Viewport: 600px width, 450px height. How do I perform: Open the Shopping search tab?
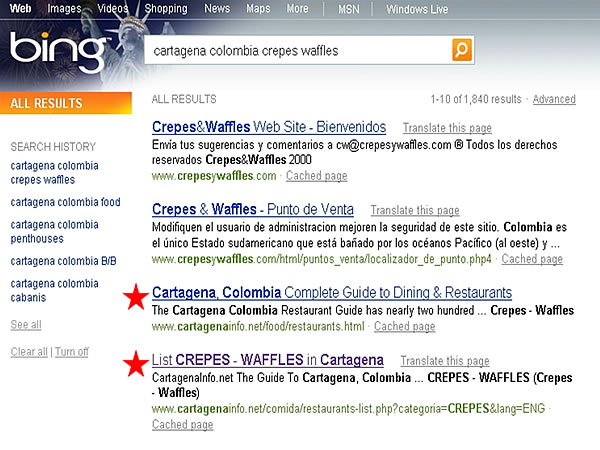(166, 9)
